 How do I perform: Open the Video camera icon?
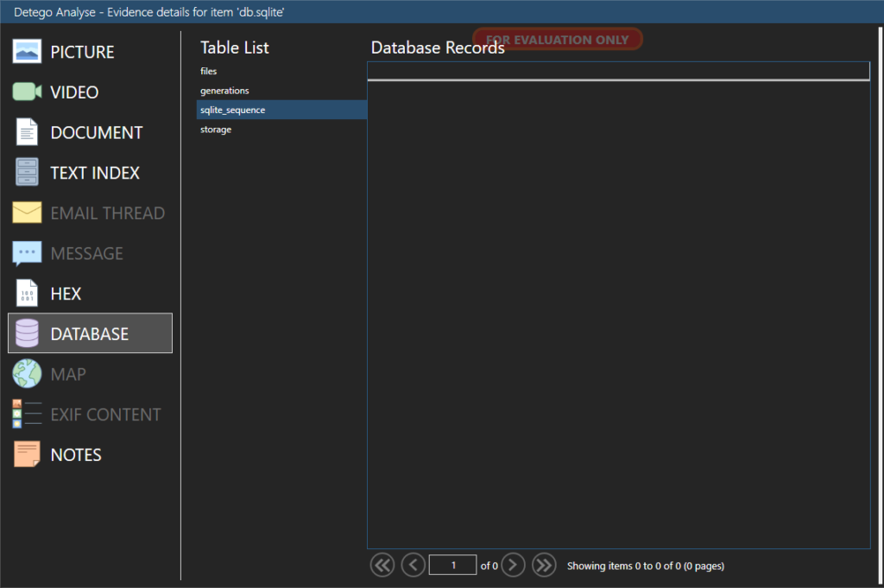27,92
